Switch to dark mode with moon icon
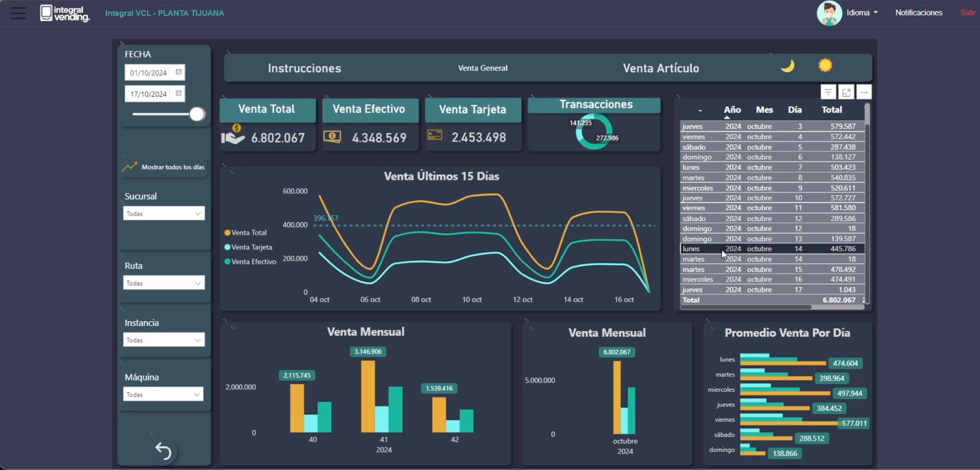The height and width of the screenshot is (470, 980). point(787,66)
